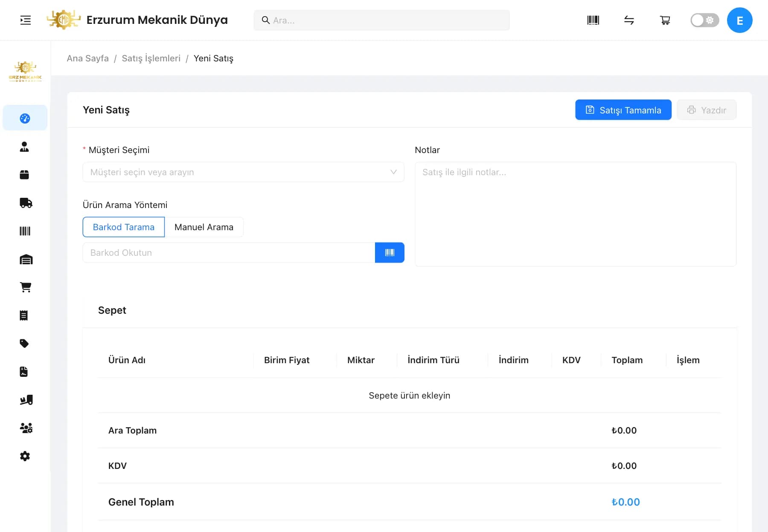Open the shopping cart icon in header
This screenshot has width=768, height=532.
pos(665,20)
